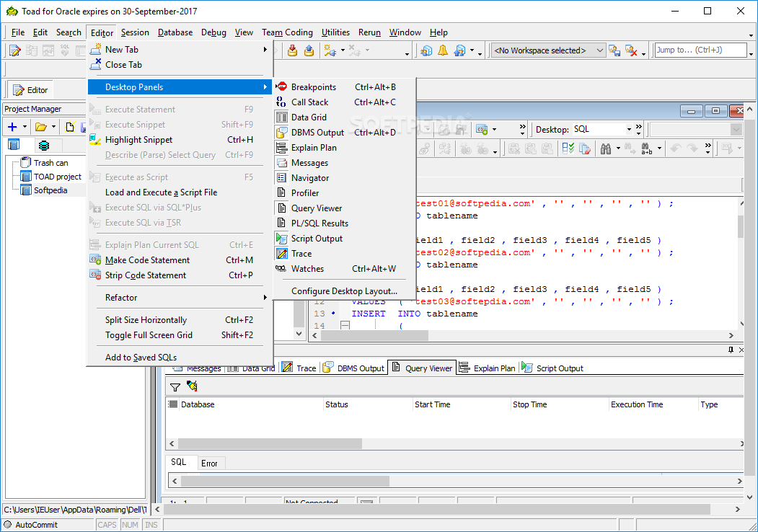Open the workspace selection combo box

pos(548,50)
